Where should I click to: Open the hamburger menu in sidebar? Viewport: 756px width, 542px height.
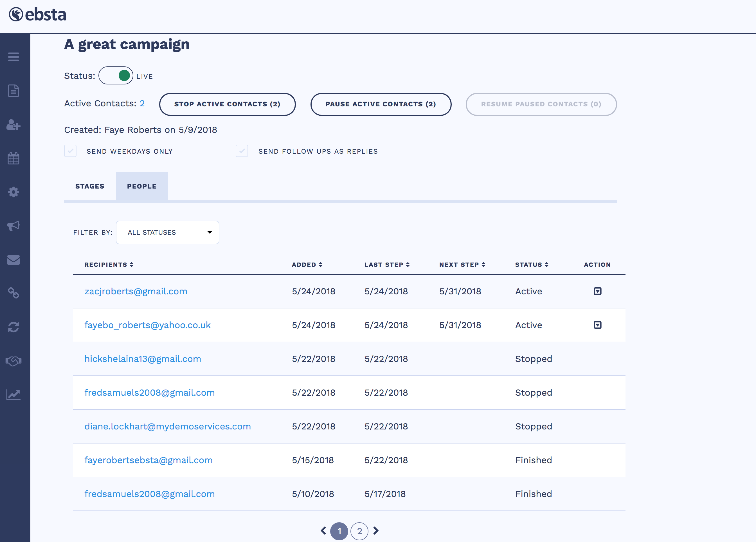[x=13, y=57]
